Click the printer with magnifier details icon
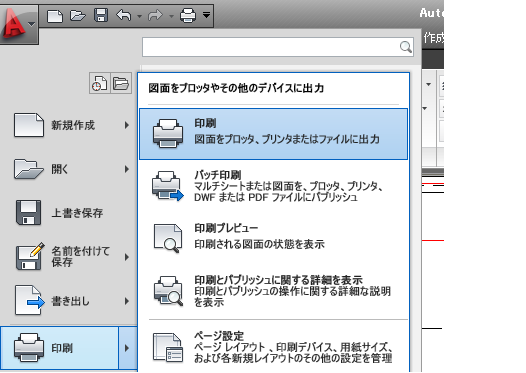This screenshot has height=373, width=526. pyautogui.click(x=168, y=290)
